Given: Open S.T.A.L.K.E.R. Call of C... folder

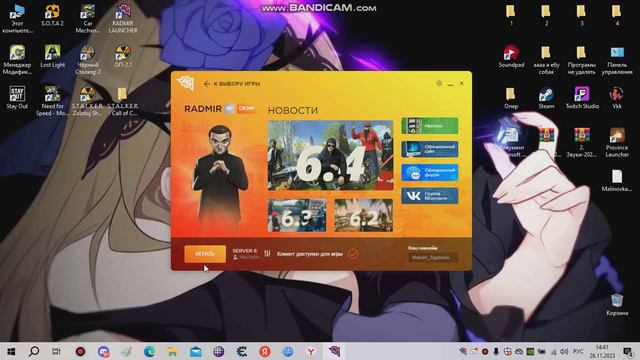Looking at the screenshot, I should [122, 101].
